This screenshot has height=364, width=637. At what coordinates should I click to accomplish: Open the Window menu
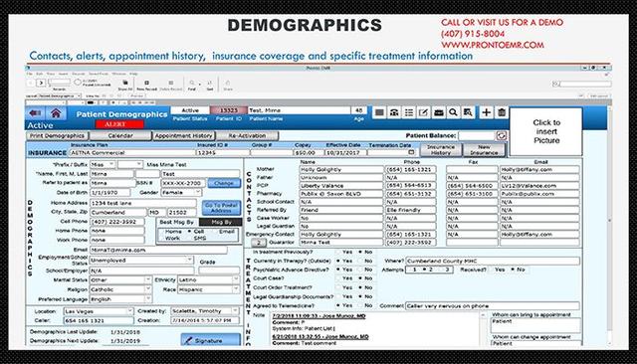tap(119, 74)
